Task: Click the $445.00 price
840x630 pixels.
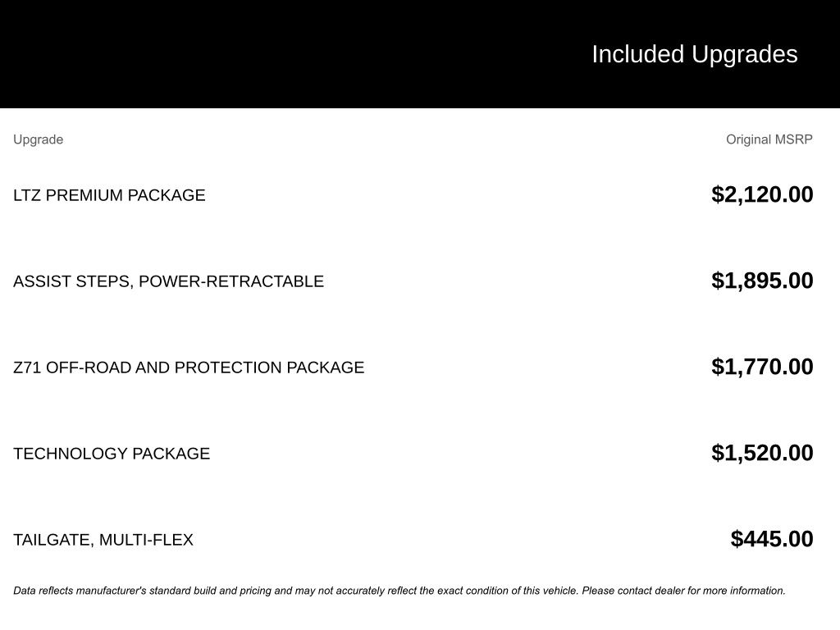Action: pos(772,539)
